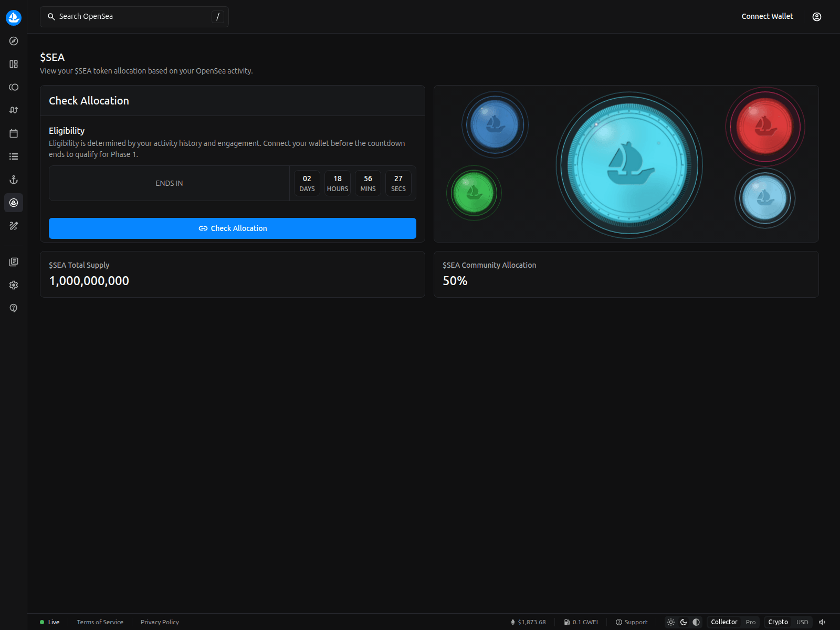
Task: Open the help question-mark icon
Action: [14, 308]
